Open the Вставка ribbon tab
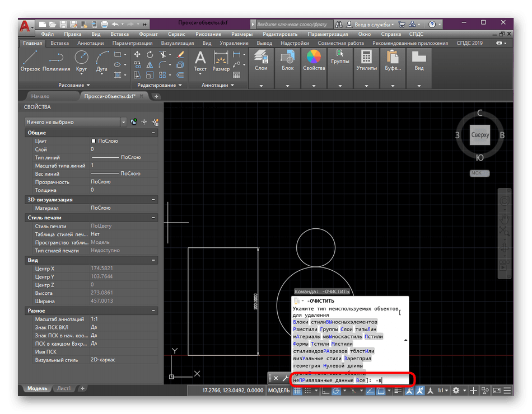532x414 pixels. click(60, 43)
